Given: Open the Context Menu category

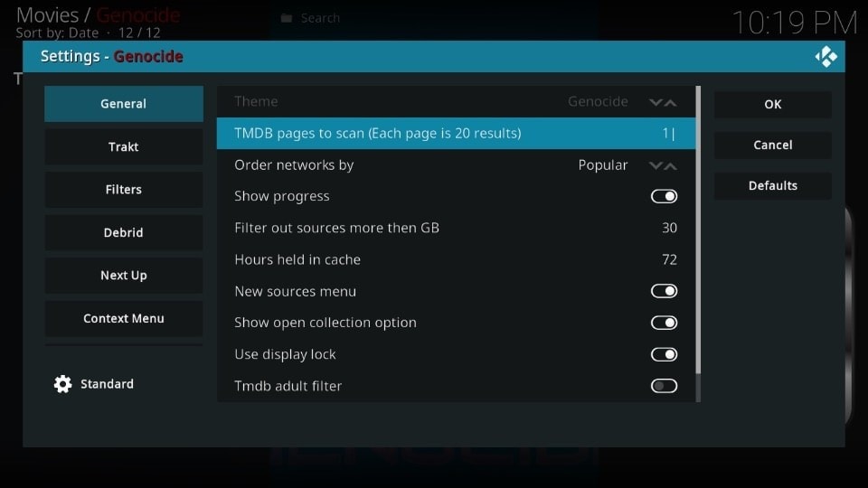Looking at the screenshot, I should point(124,318).
